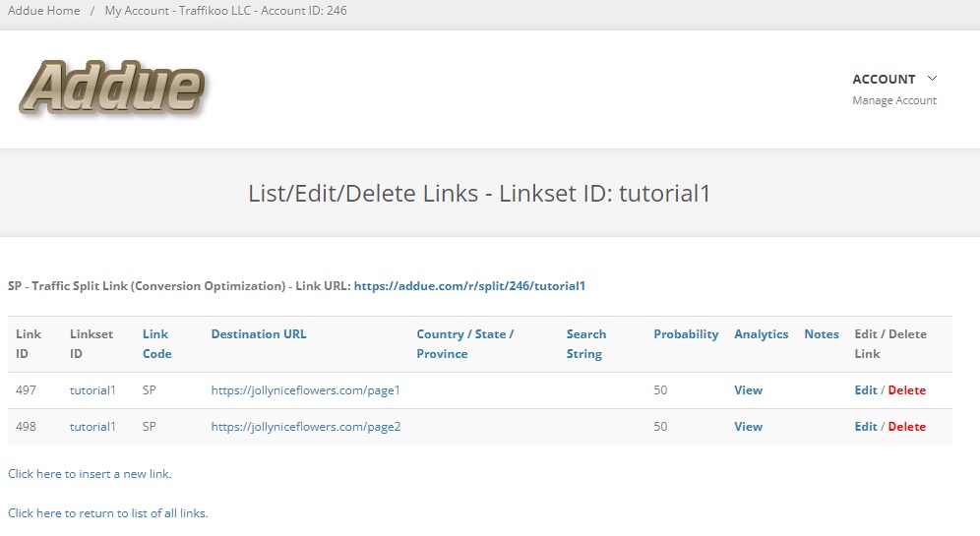980x536 pixels.
Task: Sort by Probability column header
Action: (x=686, y=334)
